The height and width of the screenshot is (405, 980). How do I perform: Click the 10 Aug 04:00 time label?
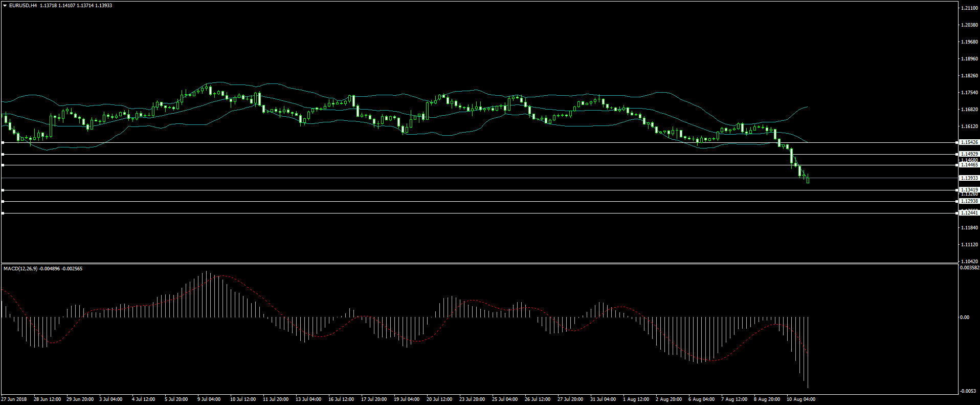[800, 399]
